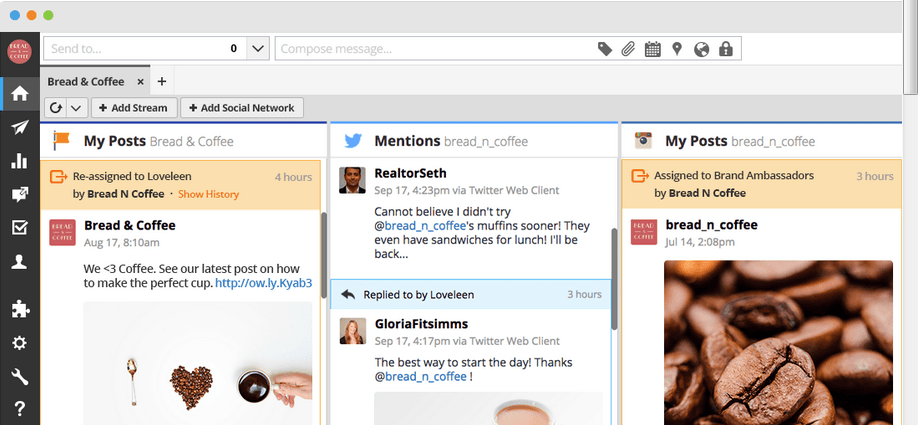Open the Settings gear icon
Screen dimensions: 918x425
coord(20,343)
